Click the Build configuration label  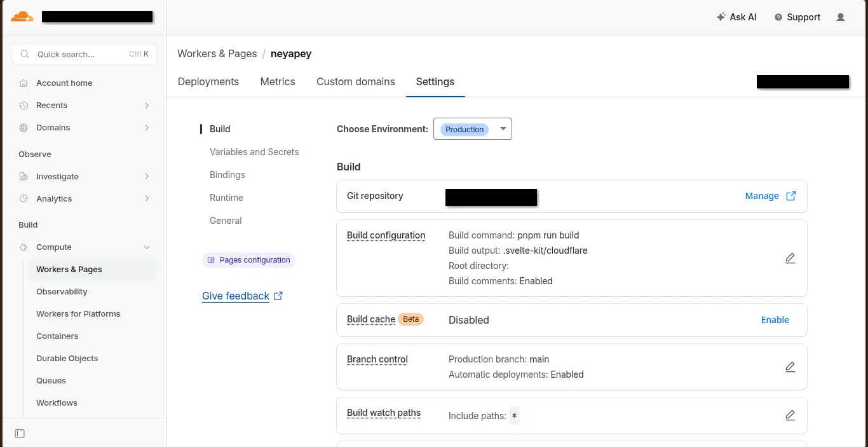pos(386,235)
